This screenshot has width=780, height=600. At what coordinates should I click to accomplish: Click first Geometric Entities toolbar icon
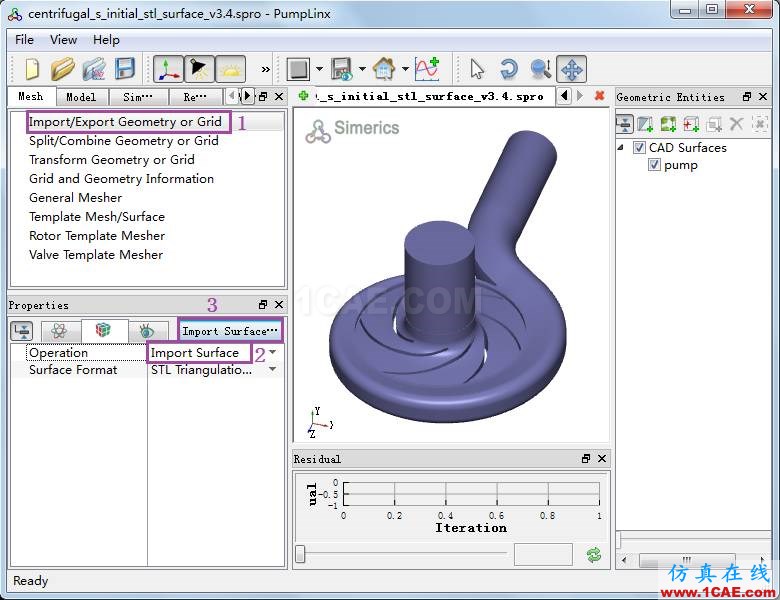click(625, 124)
